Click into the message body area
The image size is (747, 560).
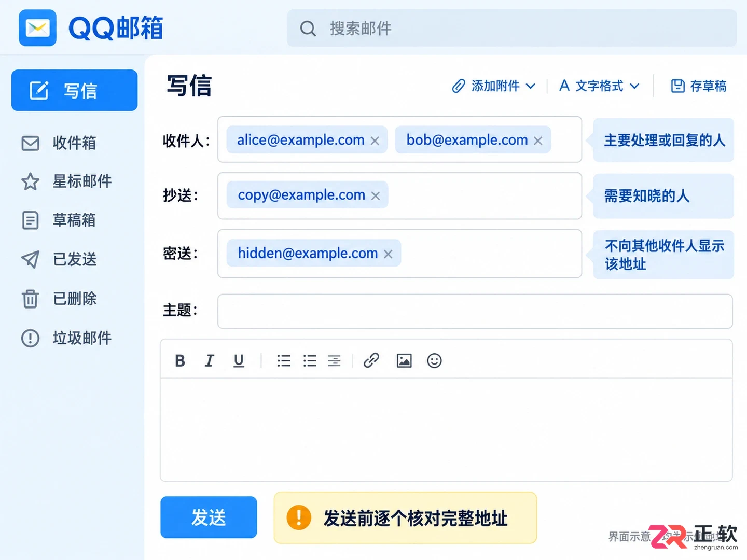pos(446,429)
